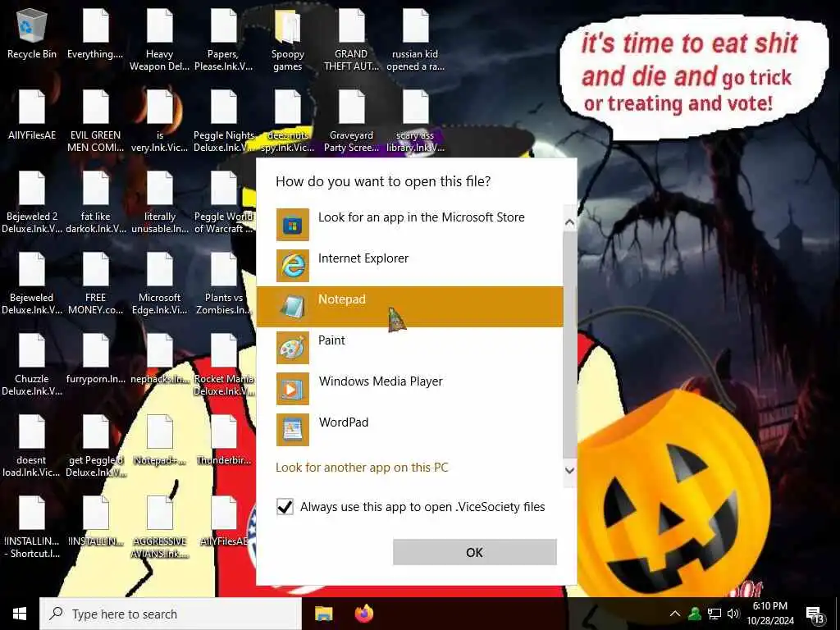Click the app list scrollbar thumb

(x=569, y=345)
